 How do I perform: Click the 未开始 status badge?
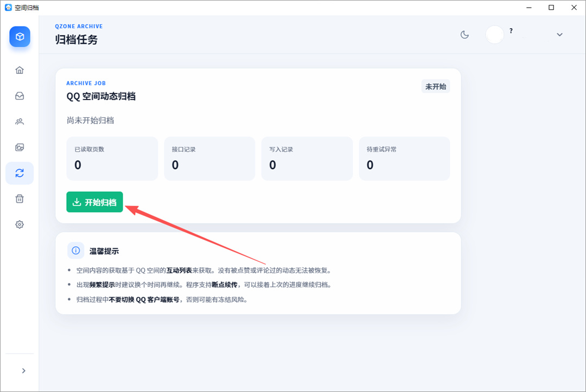click(435, 87)
